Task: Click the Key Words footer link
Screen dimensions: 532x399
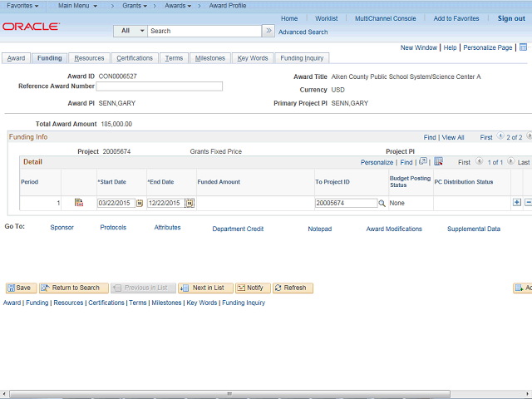Action: [201, 303]
